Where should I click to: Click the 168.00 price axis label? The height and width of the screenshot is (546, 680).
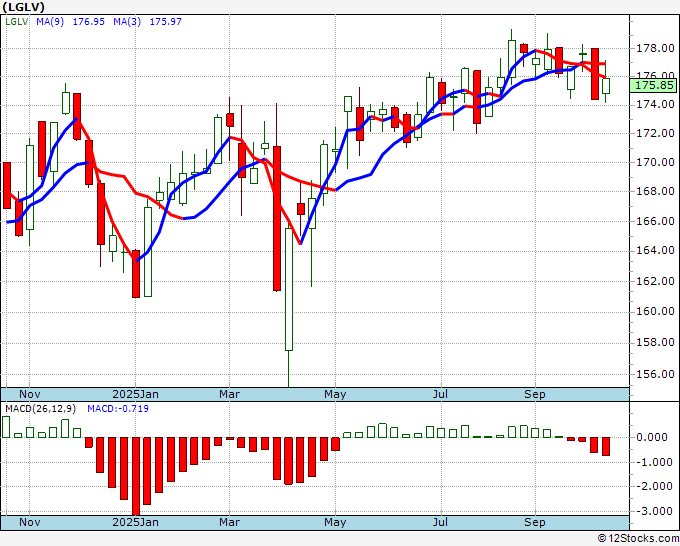[x=655, y=191]
